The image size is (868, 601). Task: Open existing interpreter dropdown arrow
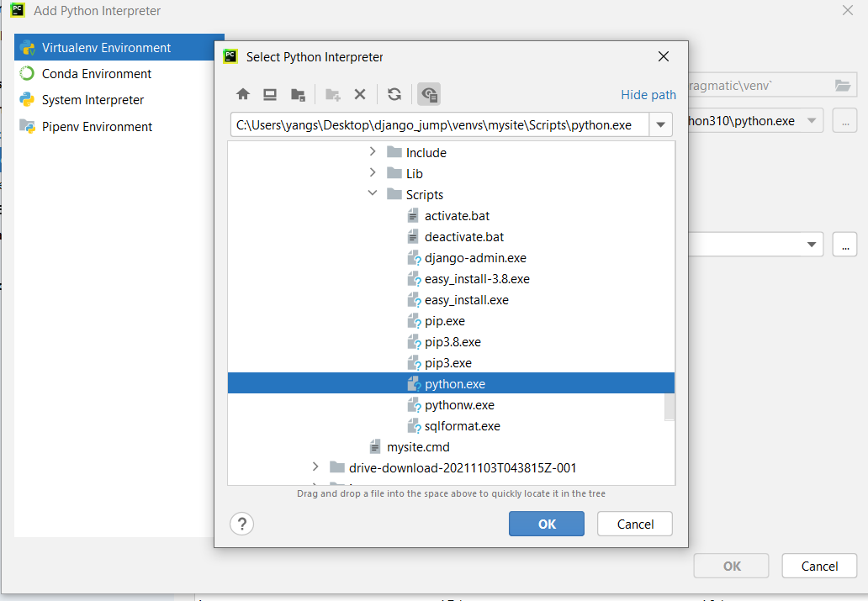pos(812,244)
